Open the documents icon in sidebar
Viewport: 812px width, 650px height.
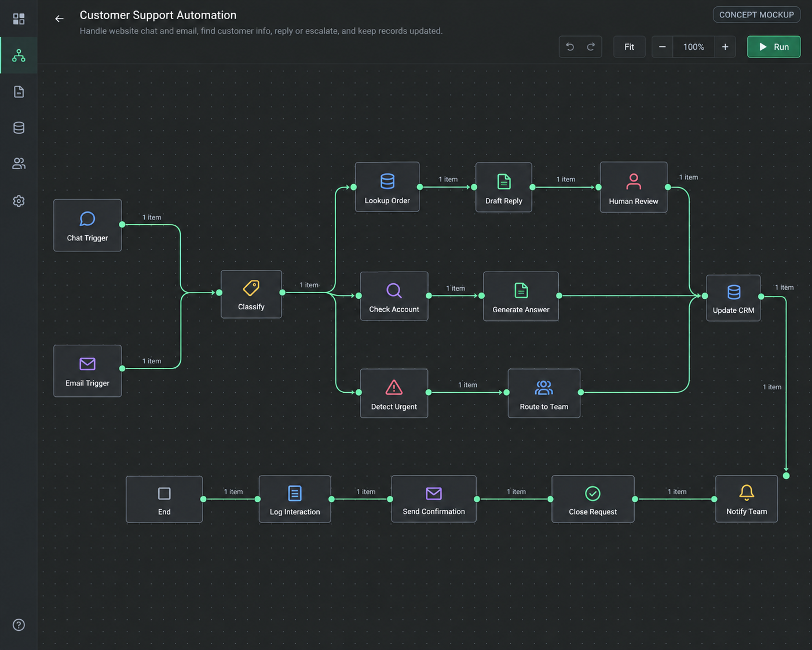pos(19,92)
